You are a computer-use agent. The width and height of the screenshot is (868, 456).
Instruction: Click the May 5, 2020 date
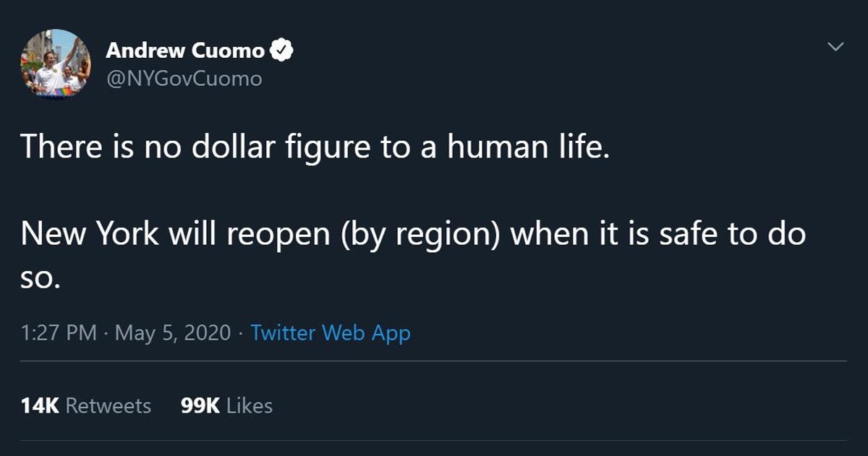coord(173,333)
